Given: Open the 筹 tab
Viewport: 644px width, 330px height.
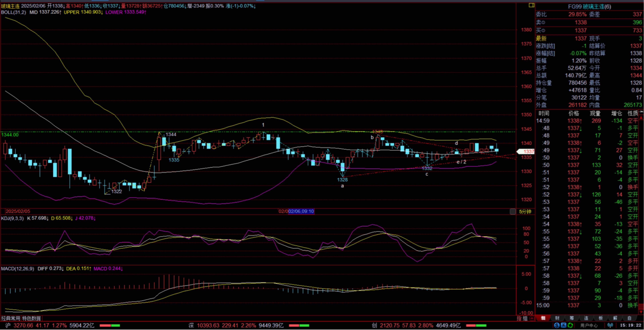Looking at the screenshot, I should pyautogui.click(x=572, y=318).
